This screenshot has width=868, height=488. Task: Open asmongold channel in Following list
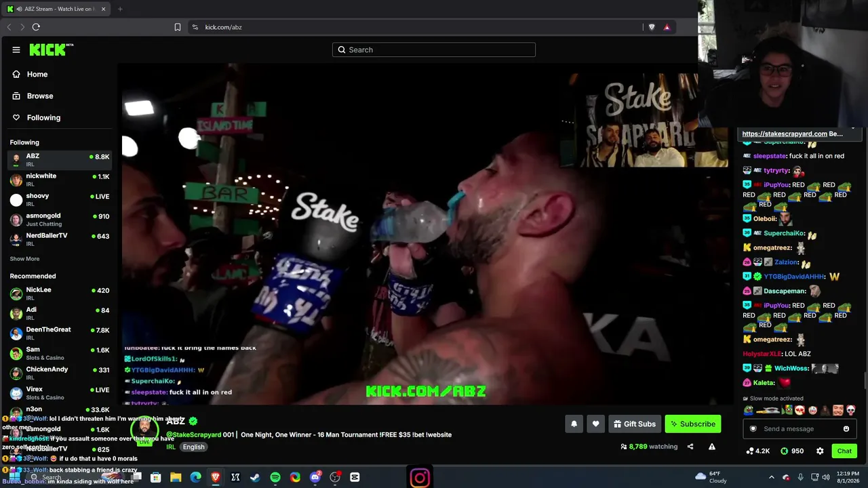60,220
